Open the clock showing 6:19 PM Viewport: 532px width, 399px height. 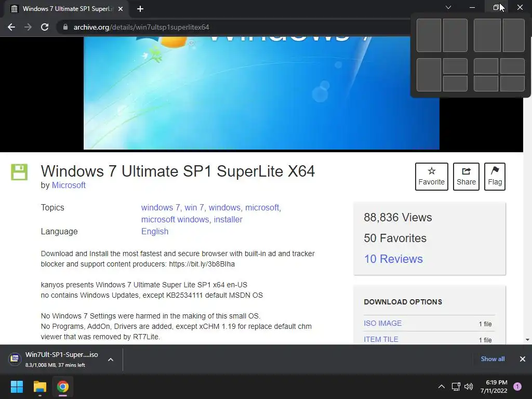(494, 387)
